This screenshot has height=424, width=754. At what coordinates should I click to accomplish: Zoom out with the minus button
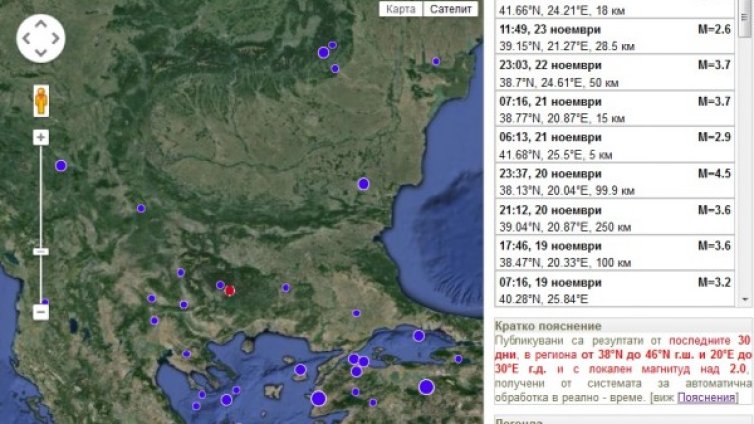coord(41,312)
